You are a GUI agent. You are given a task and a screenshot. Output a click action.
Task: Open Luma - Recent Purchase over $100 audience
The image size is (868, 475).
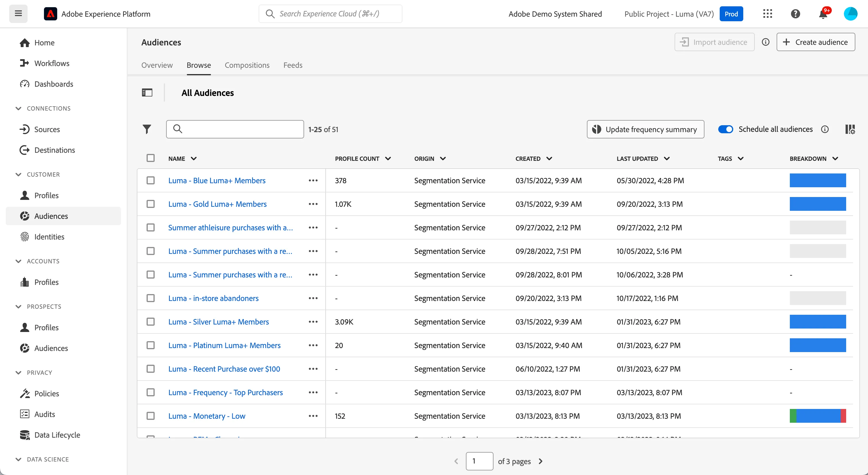pyautogui.click(x=224, y=369)
